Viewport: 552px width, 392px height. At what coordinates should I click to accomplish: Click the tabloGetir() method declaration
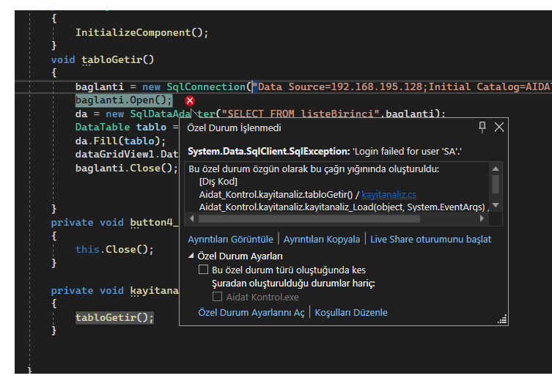[x=117, y=59]
